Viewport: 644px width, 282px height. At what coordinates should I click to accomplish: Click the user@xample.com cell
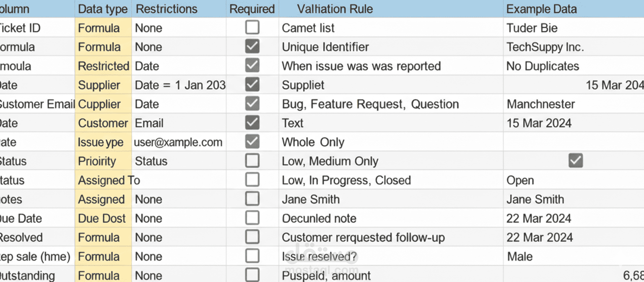[178, 142]
